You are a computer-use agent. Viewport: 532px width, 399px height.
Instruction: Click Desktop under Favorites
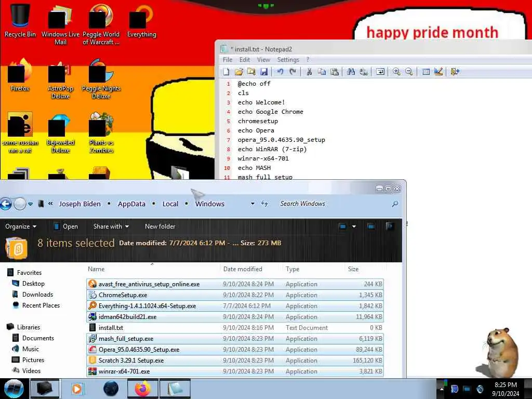point(29,284)
